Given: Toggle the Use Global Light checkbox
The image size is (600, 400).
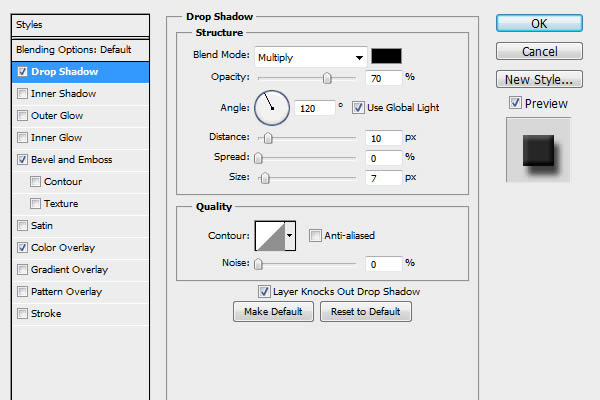Looking at the screenshot, I should 359,107.
